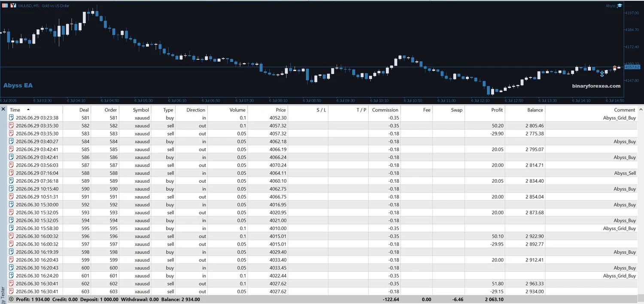644x304 pixels.
Task: Click deal icon for deal 603
Action: pos(12,292)
